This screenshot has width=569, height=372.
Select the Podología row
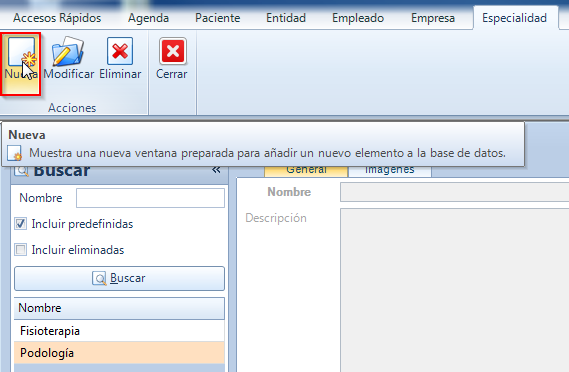click(119, 353)
